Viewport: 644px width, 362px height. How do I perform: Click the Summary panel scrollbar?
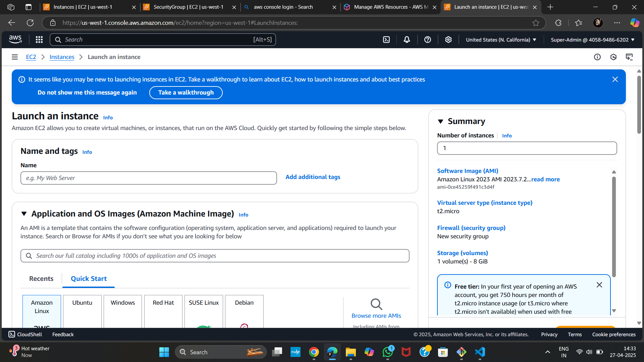click(614, 227)
